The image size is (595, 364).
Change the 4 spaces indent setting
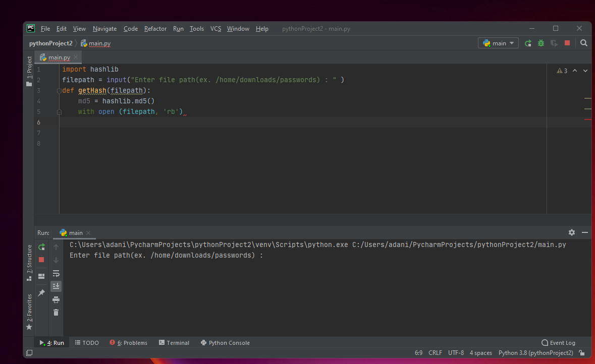(481, 353)
